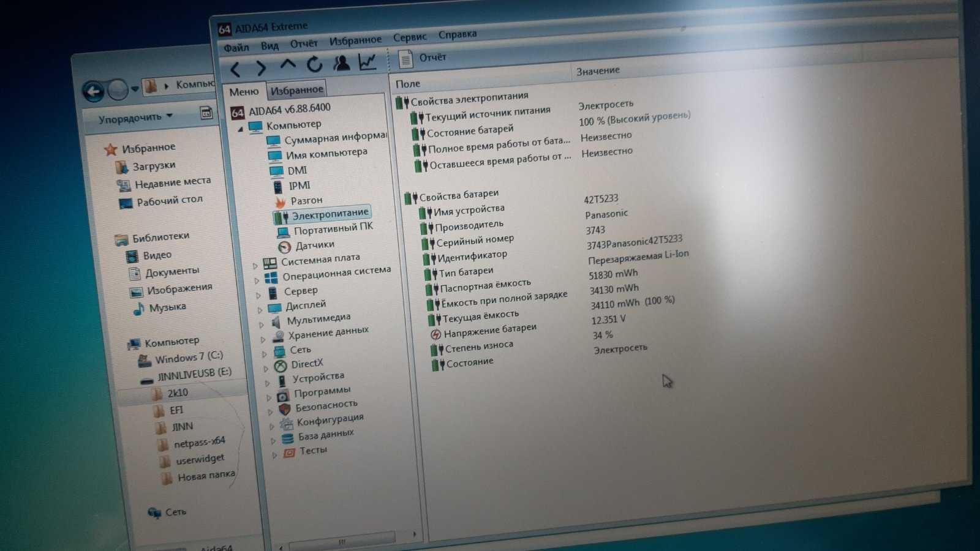Expand the Операционная система node

tap(257, 280)
